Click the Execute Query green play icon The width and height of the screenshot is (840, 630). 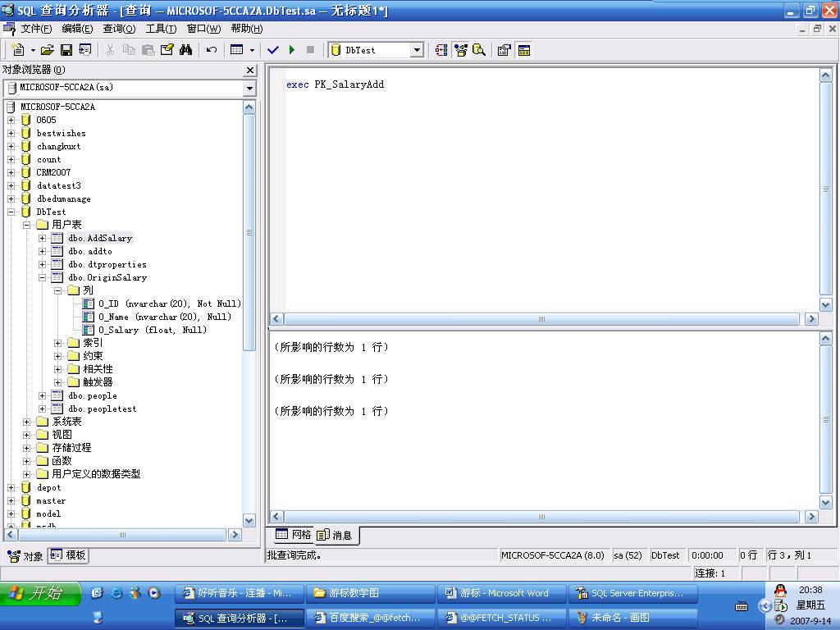click(292, 50)
